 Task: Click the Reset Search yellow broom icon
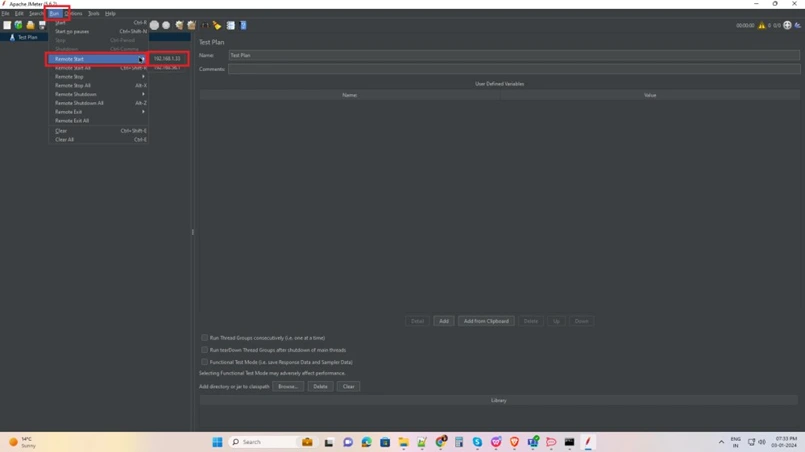217,25
